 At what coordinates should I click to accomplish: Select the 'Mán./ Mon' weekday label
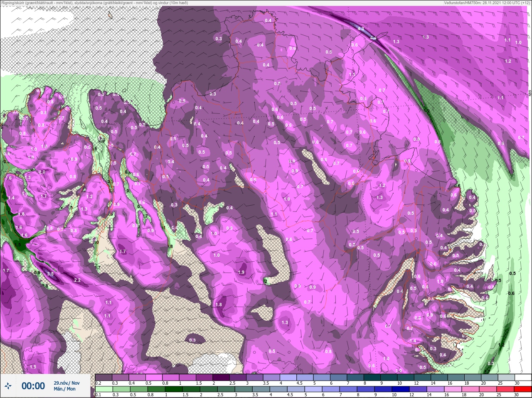(x=65, y=389)
